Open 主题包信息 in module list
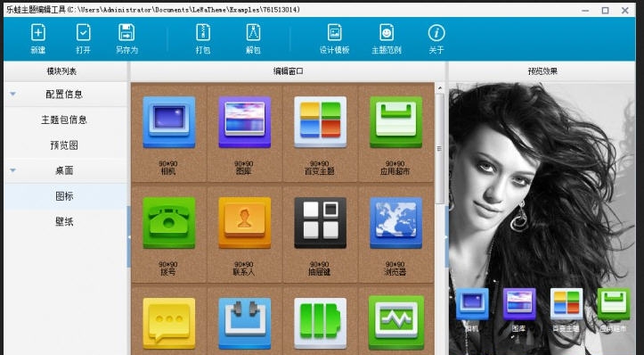This screenshot has height=355, width=644. (64, 120)
